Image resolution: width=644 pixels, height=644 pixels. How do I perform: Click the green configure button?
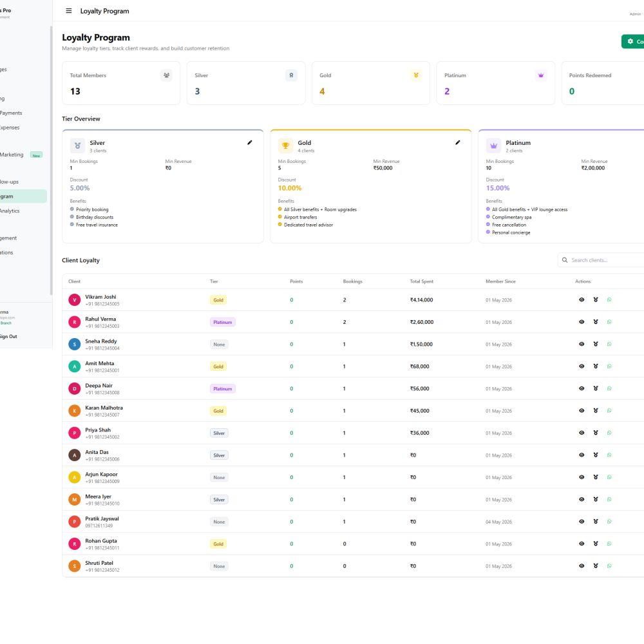633,41
